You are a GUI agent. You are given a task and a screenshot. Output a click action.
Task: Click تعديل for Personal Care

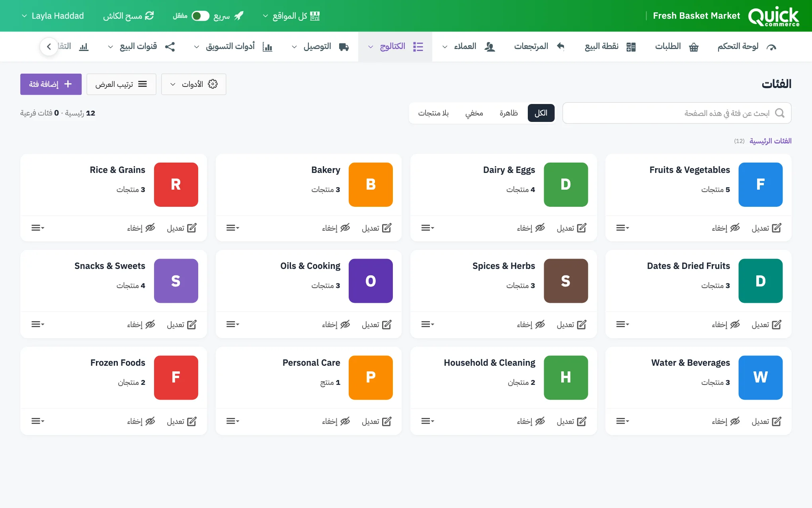(x=377, y=421)
